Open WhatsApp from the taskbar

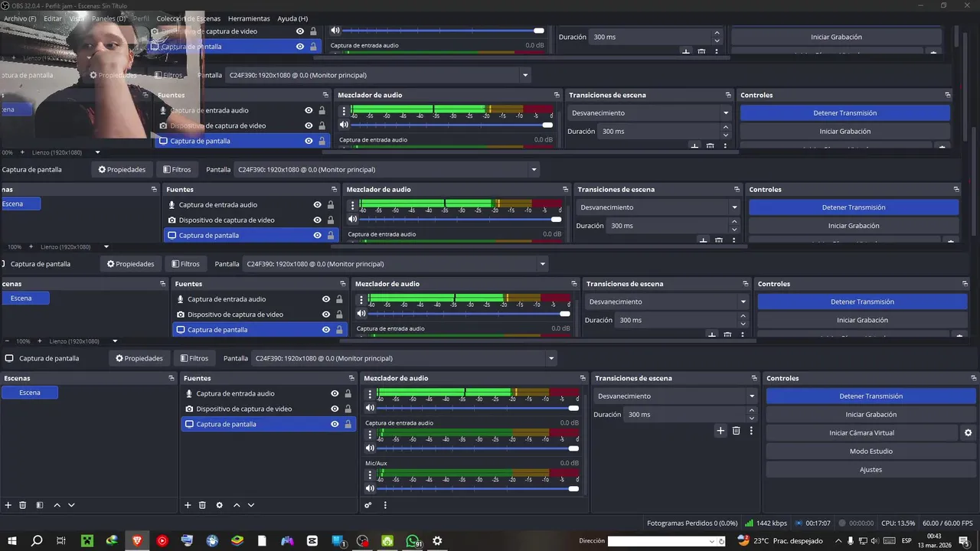tap(413, 541)
